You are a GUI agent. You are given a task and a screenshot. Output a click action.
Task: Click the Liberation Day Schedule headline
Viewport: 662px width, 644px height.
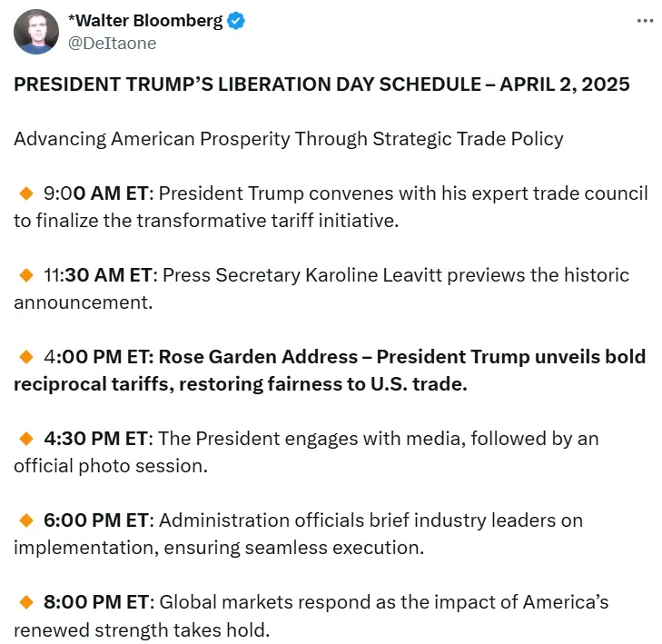pos(321,84)
